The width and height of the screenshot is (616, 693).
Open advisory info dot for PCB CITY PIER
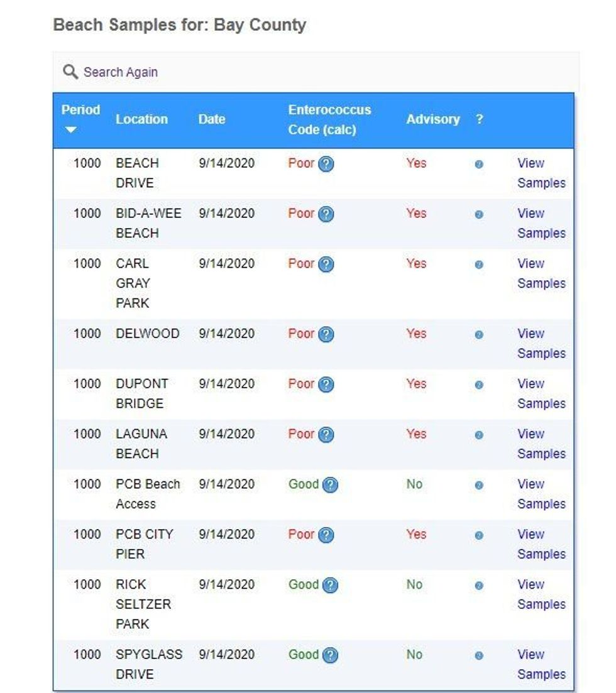[x=479, y=535]
